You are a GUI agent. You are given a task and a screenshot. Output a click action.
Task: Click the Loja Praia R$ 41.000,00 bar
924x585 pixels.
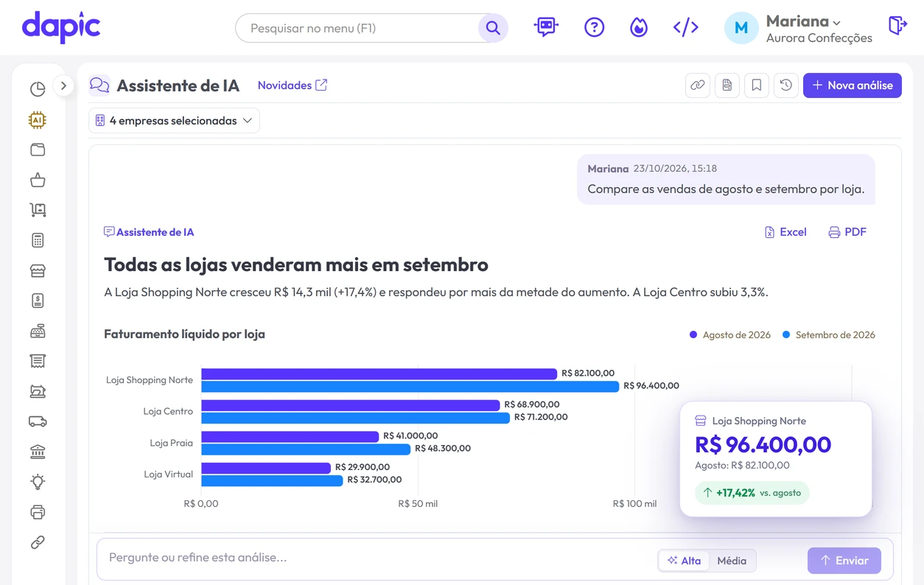290,436
